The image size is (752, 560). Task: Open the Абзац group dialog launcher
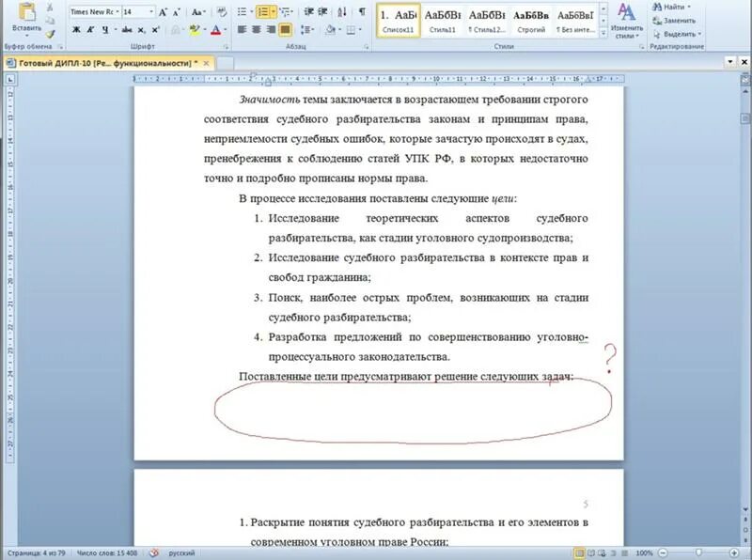click(x=367, y=46)
